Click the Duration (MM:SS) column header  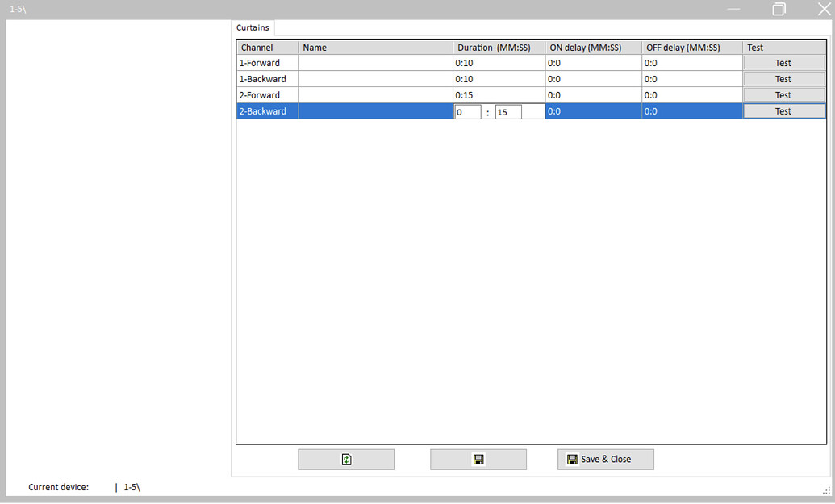pos(499,48)
